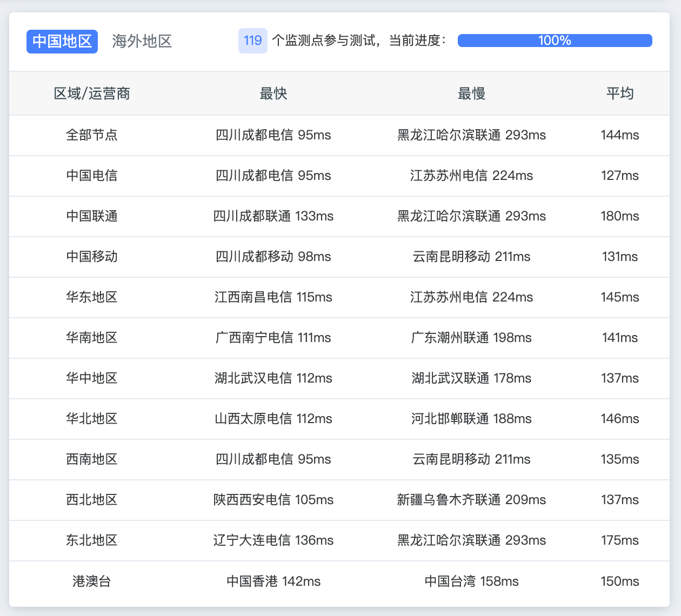Screen dimensions: 681x616
Task: Click the 区域/运营商 column header
Action: point(92,93)
